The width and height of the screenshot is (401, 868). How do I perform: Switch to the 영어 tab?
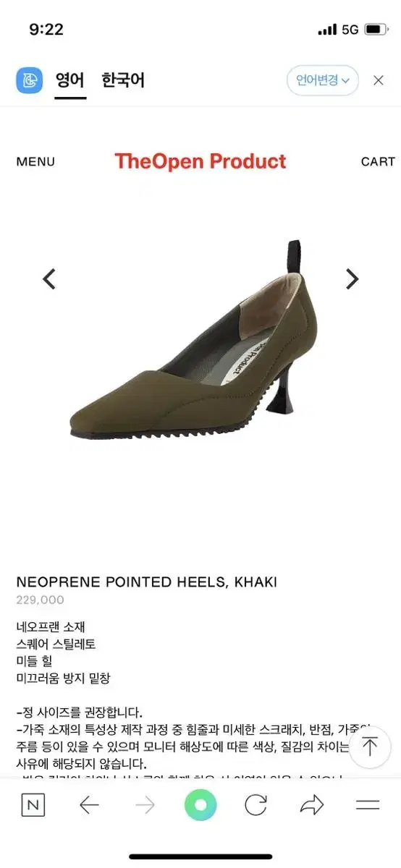pos(71,80)
